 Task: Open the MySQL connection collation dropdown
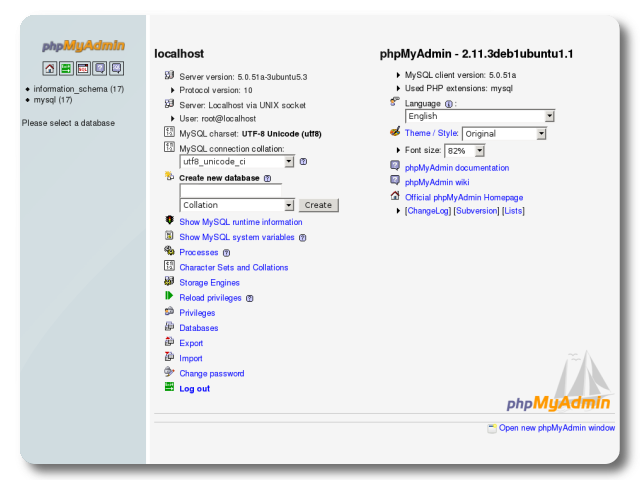(237, 162)
